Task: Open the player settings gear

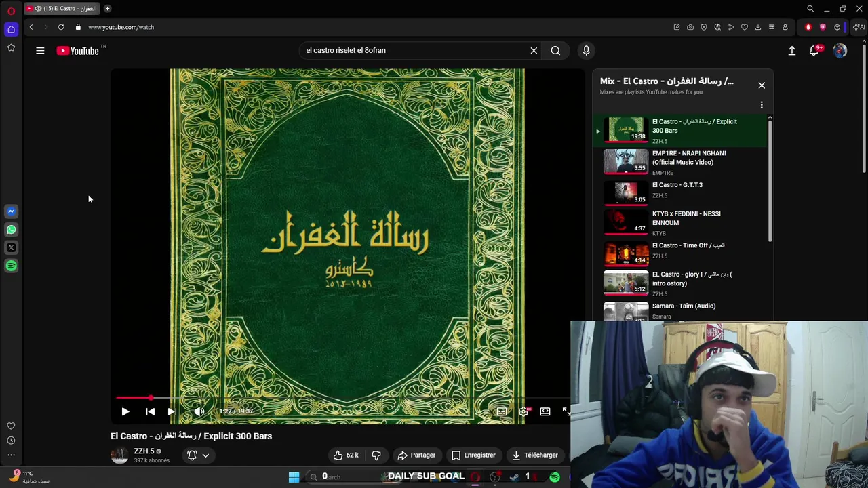Action: click(524, 411)
